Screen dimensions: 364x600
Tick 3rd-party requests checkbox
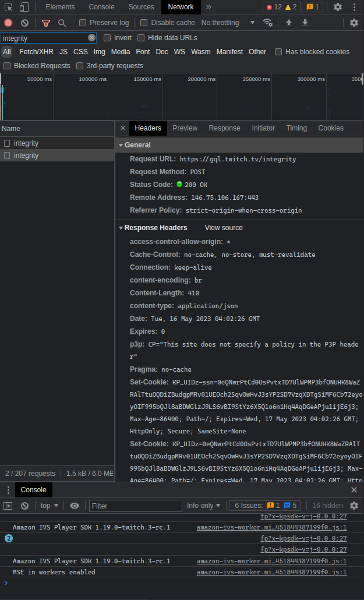tap(80, 66)
